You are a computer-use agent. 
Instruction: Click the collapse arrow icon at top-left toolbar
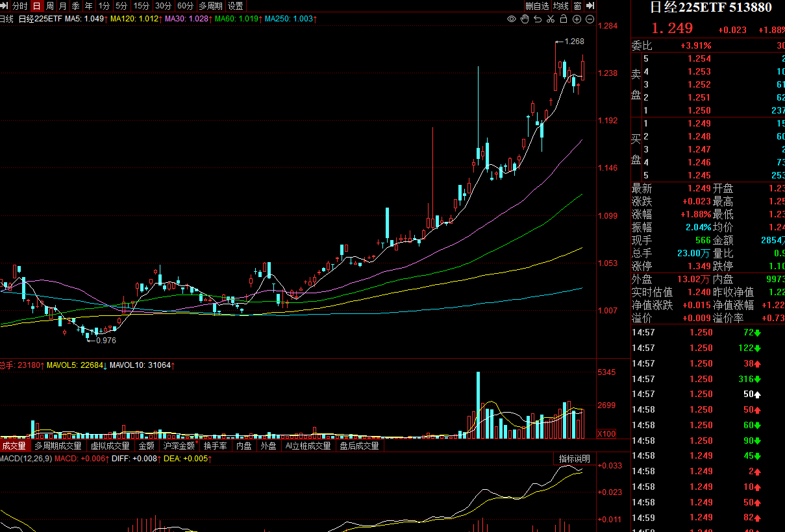click(x=5, y=6)
